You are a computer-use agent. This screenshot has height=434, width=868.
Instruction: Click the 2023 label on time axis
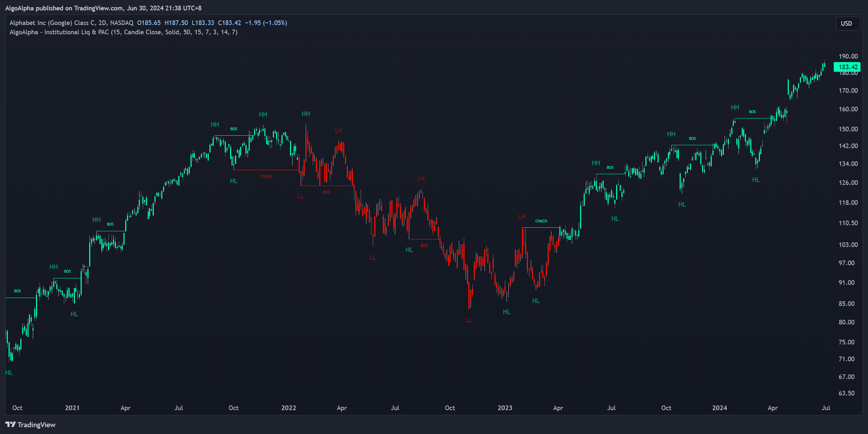(505, 408)
